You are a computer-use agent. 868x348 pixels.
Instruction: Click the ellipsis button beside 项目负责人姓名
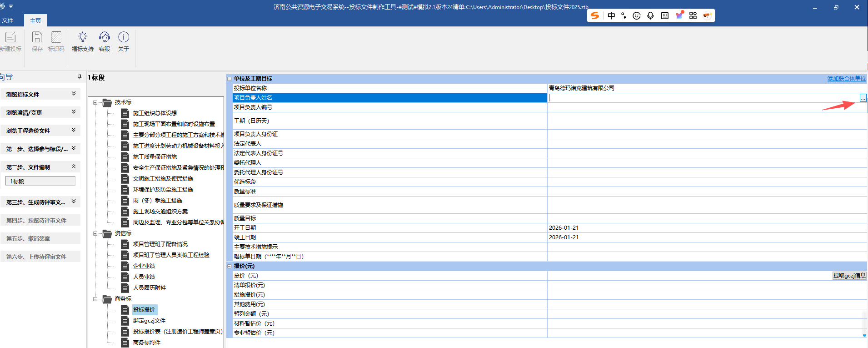click(863, 98)
